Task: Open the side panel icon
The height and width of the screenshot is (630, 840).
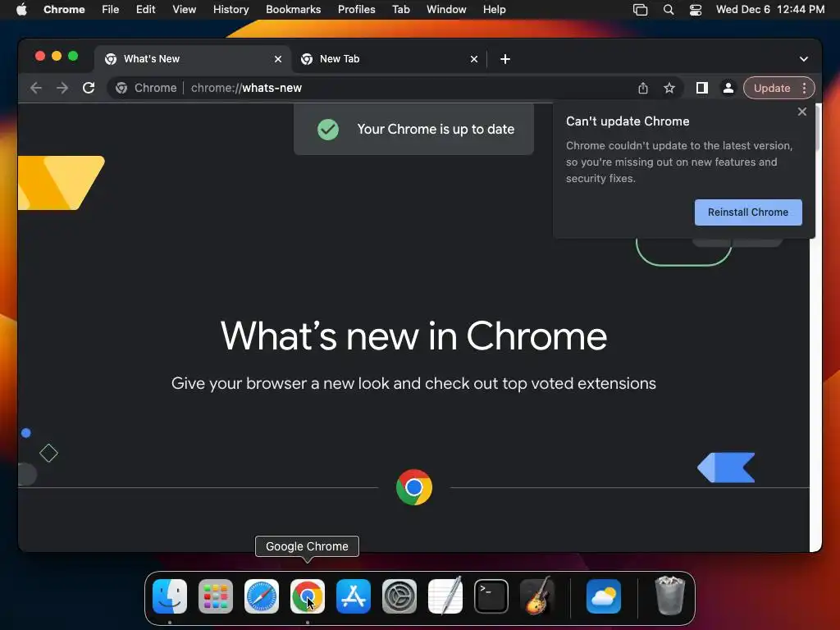Action: pos(702,88)
